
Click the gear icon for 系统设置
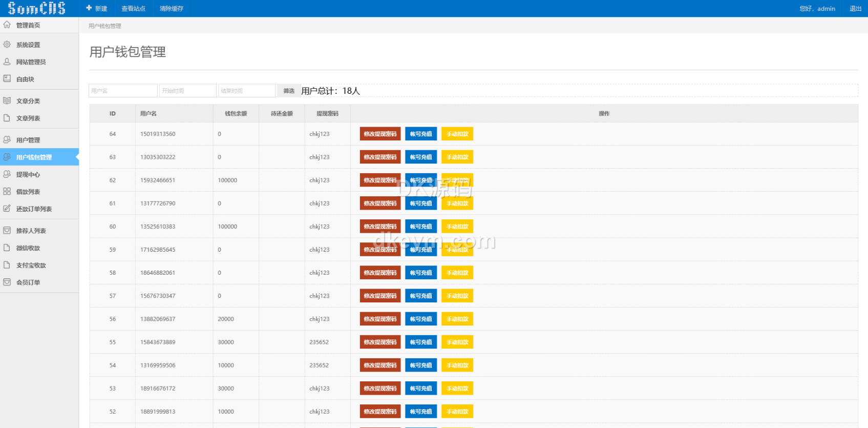pyautogui.click(x=7, y=45)
